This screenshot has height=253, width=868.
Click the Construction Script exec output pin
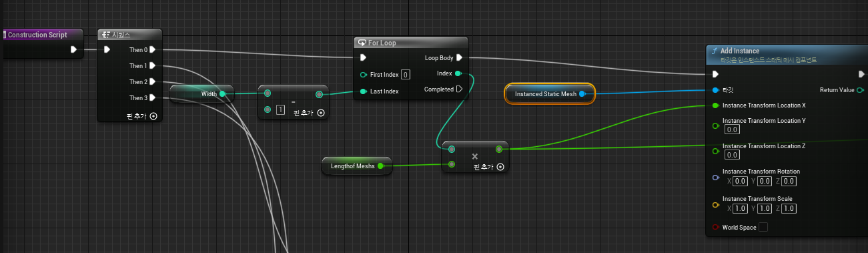pyautogui.click(x=73, y=49)
